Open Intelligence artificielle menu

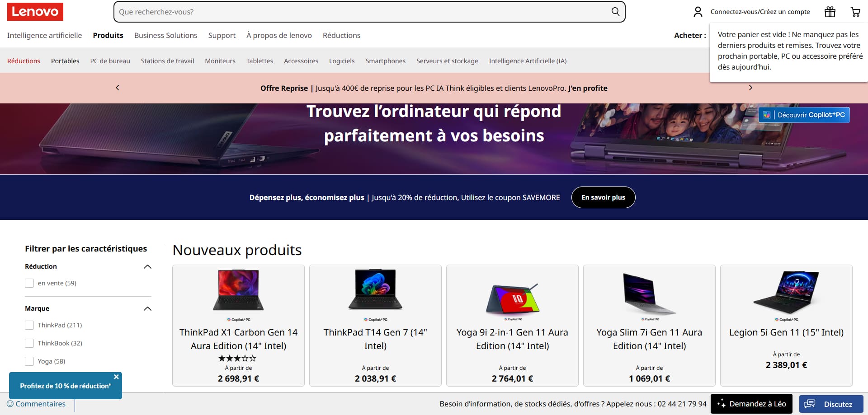[x=45, y=35]
